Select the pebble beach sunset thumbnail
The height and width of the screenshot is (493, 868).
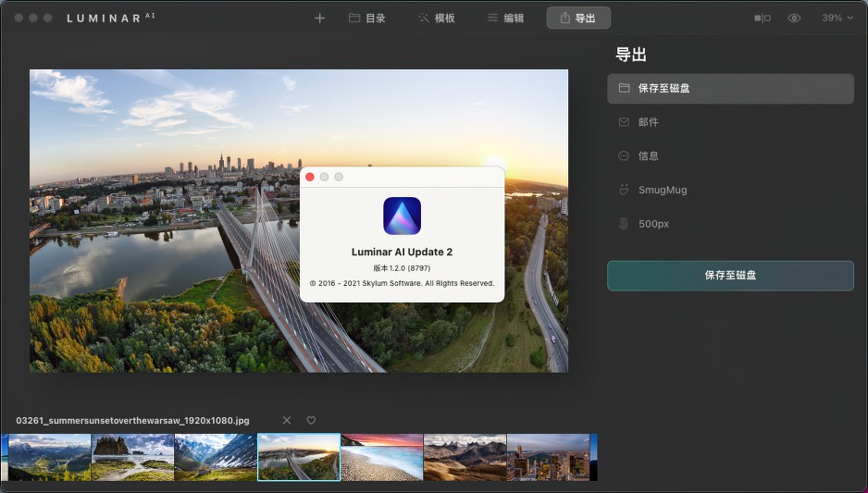point(382,457)
